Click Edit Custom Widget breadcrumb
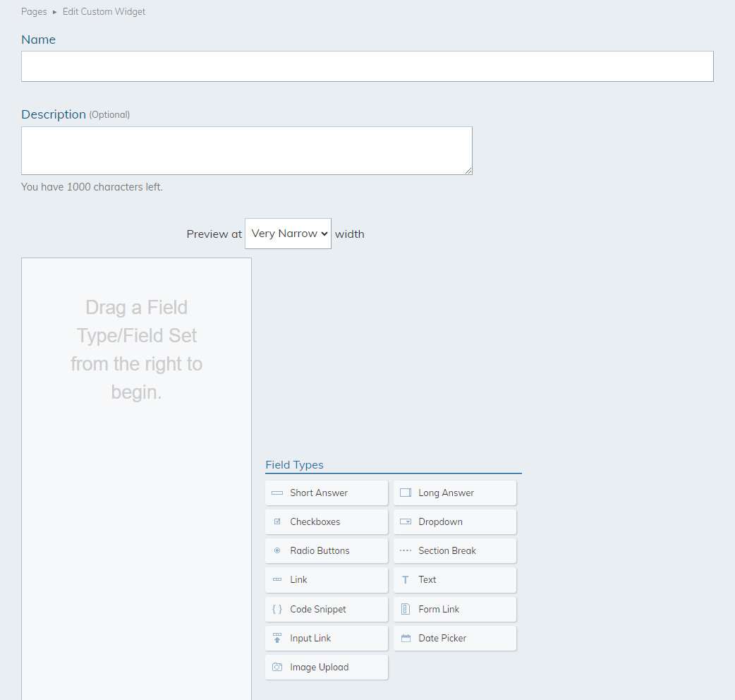The width and height of the screenshot is (735, 700). (104, 12)
